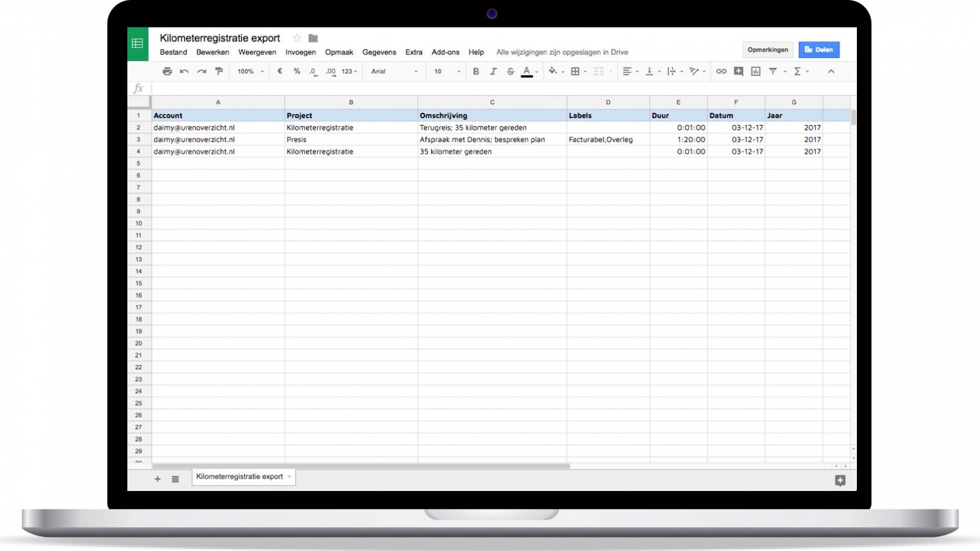Redo the last action

[202, 72]
